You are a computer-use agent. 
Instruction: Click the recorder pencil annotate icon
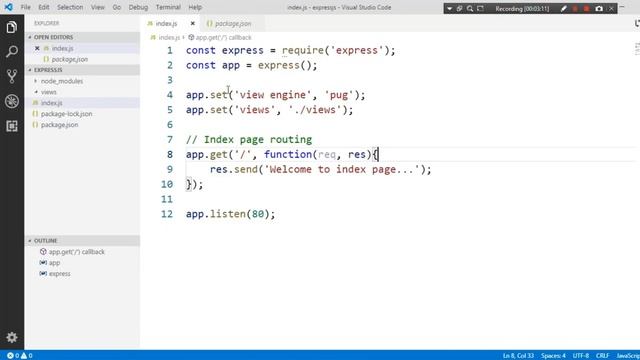point(564,9)
